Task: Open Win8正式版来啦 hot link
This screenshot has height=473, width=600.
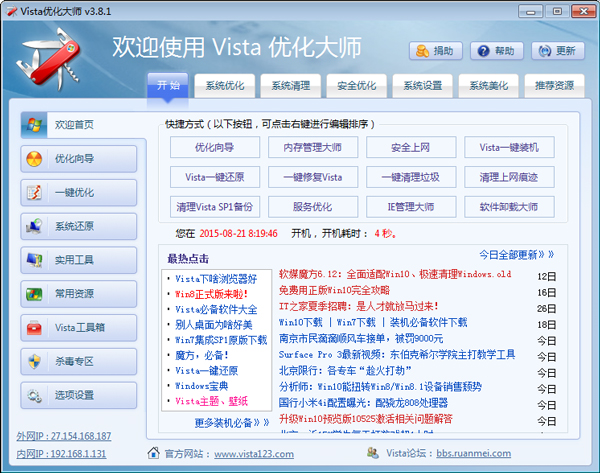Action: [211, 294]
